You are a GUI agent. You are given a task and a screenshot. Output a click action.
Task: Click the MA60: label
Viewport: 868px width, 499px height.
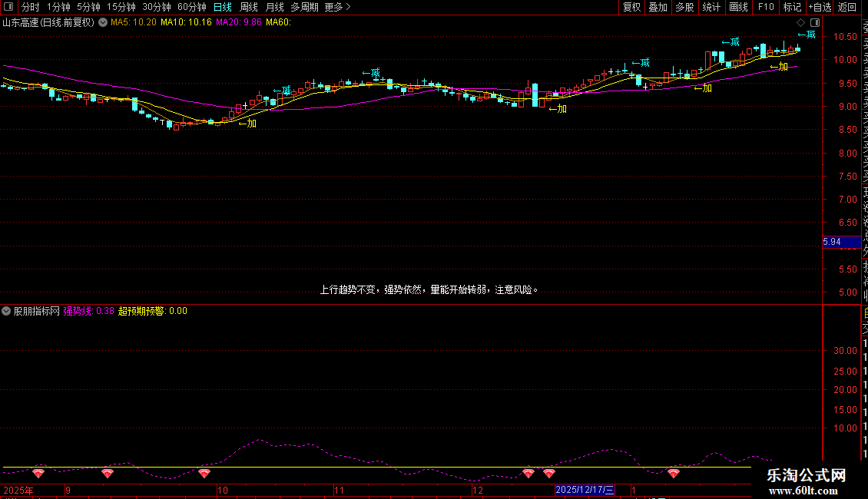click(278, 22)
